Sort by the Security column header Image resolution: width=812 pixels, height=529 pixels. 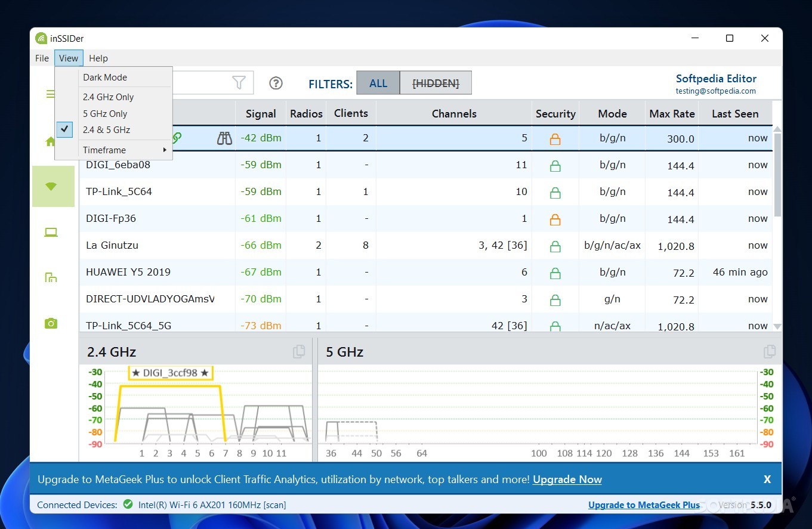point(555,113)
